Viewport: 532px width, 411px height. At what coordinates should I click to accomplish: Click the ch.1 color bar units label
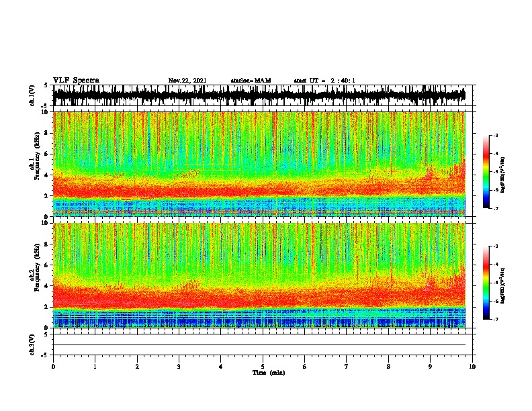(x=503, y=175)
